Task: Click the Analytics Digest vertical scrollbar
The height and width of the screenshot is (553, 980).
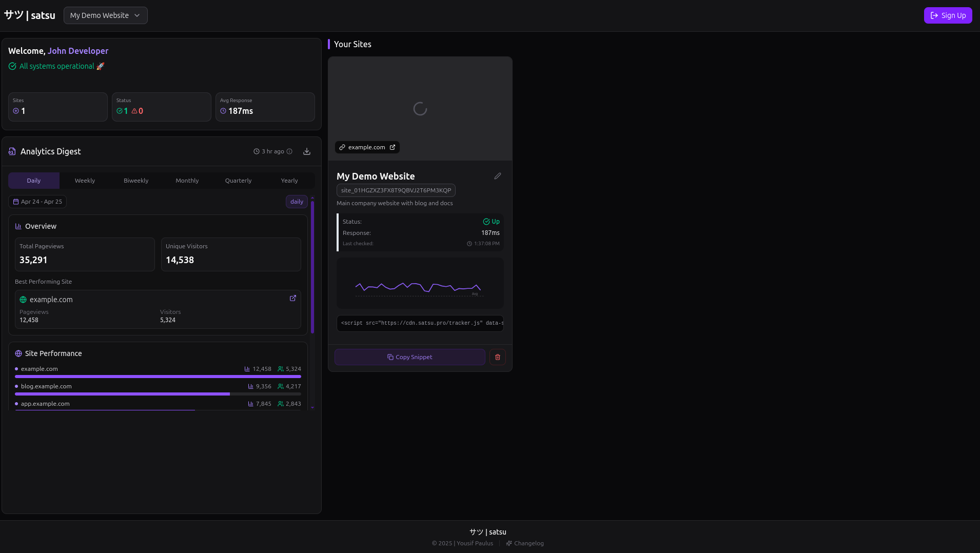Action: click(312, 267)
